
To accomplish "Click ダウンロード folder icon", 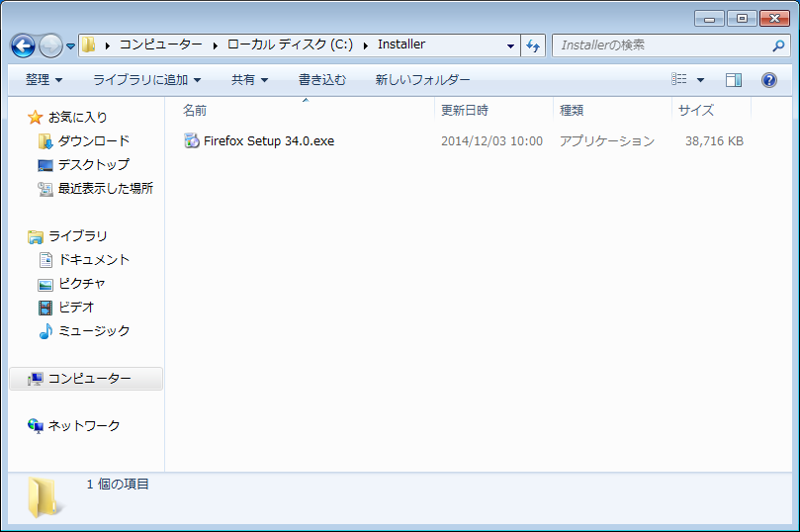I will (x=44, y=141).
